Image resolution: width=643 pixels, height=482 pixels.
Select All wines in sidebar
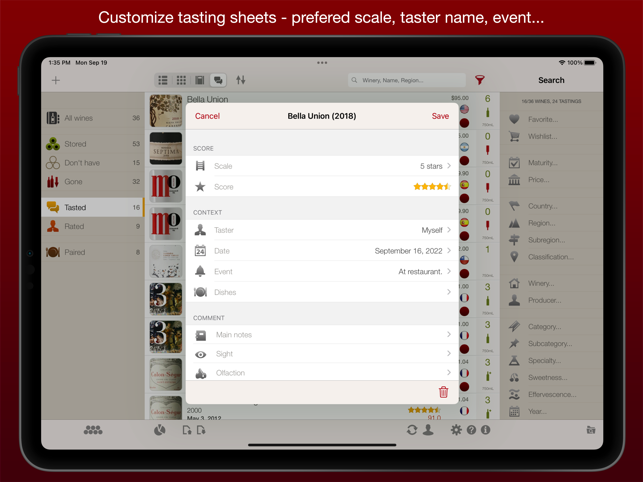tap(93, 118)
